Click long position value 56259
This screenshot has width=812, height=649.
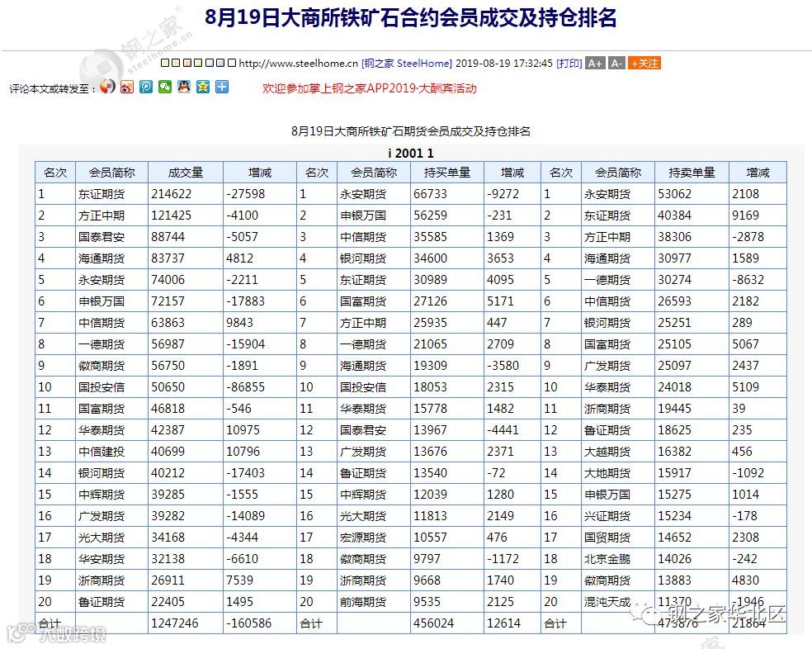point(430,216)
